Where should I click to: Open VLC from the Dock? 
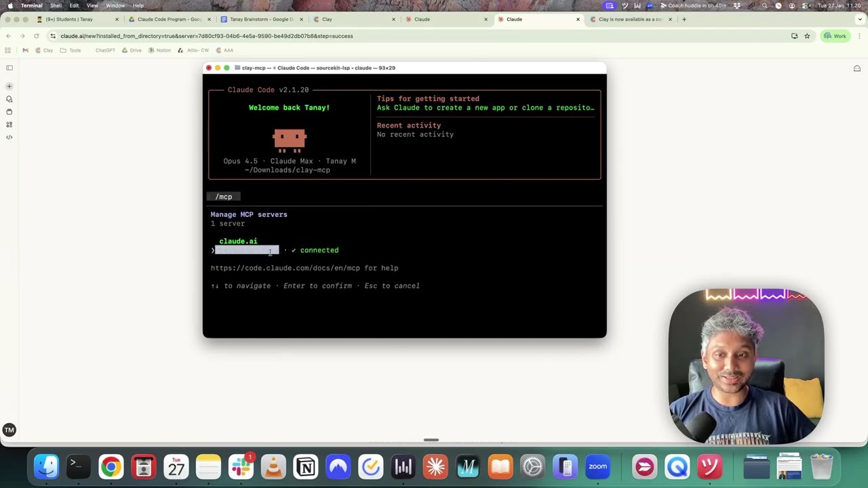coord(273,466)
